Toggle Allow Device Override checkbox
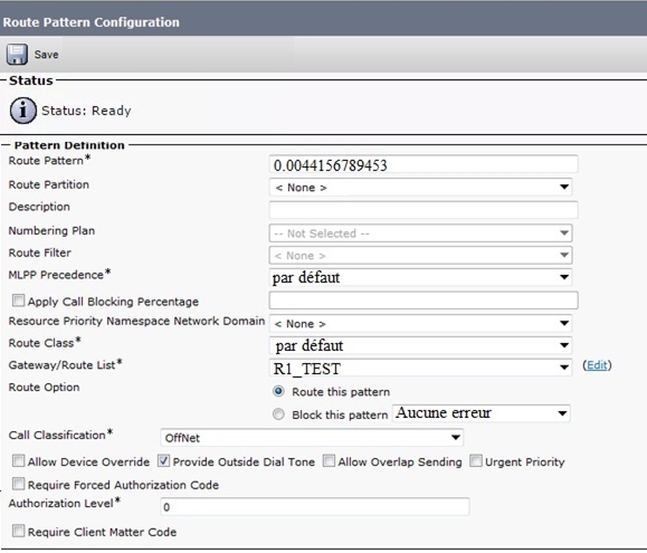Image resolution: width=647 pixels, height=553 pixels. pos(18,462)
